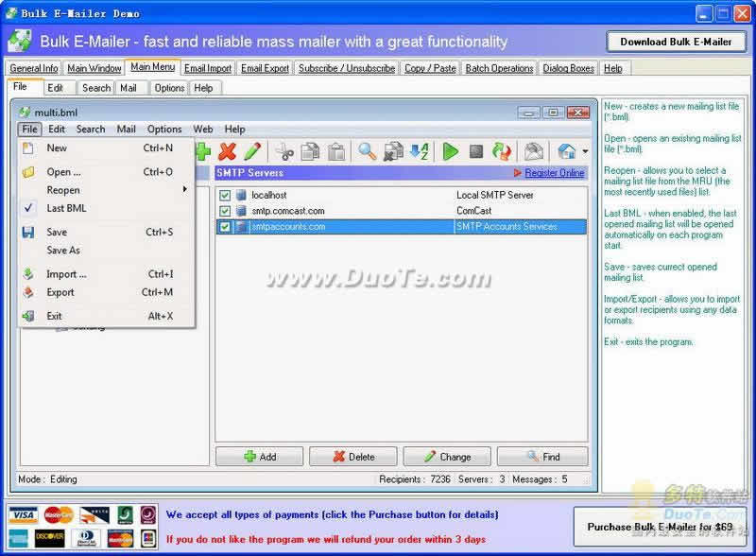Click the red X Delete toolbar icon
This screenshot has width=756, height=556.
[227, 151]
